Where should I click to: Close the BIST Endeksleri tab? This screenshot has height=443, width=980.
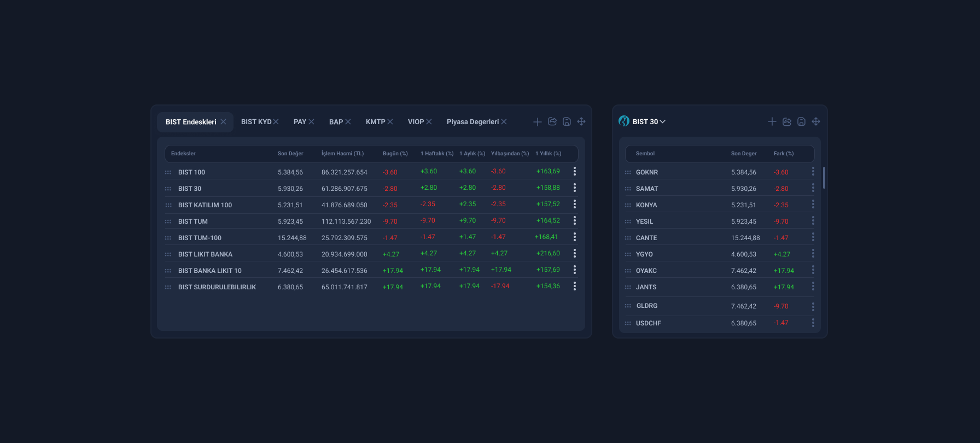[x=223, y=122]
